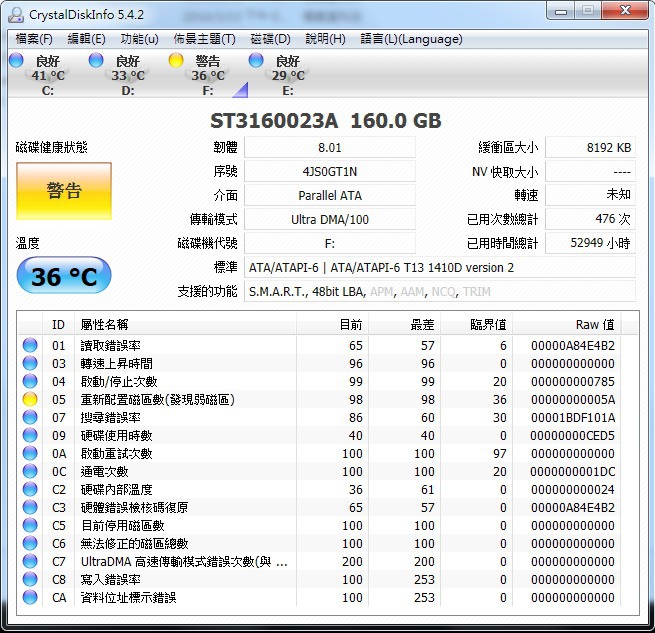Click status orb for attribute C3 硬體錯誤檢核碼復原
Viewport: 655px width, 633px height.
[30, 507]
